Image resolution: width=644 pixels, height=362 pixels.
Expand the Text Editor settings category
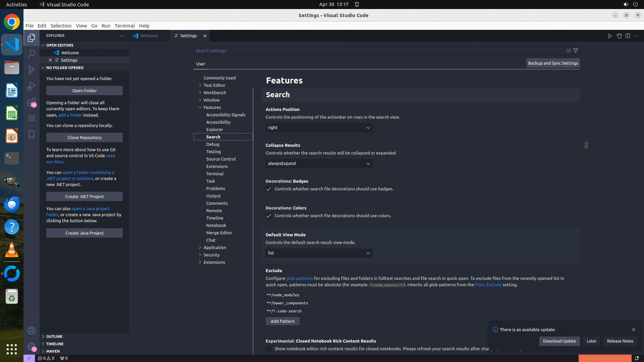(214, 85)
